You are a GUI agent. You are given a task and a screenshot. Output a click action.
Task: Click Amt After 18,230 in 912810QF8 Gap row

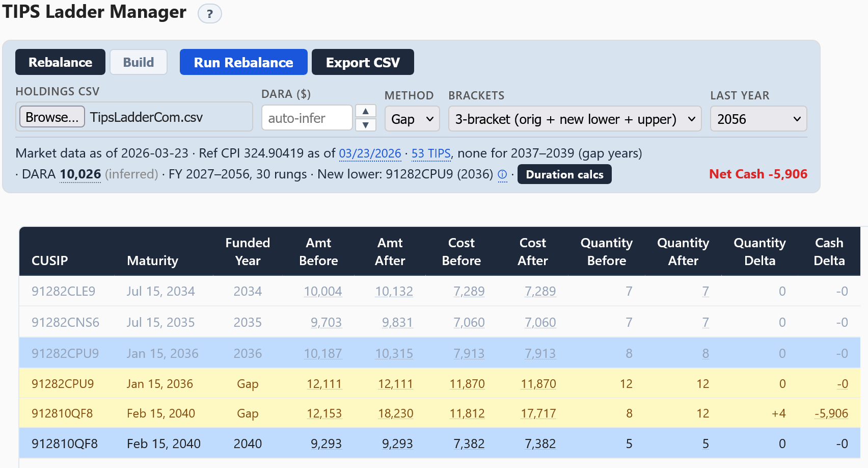tap(395, 413)
